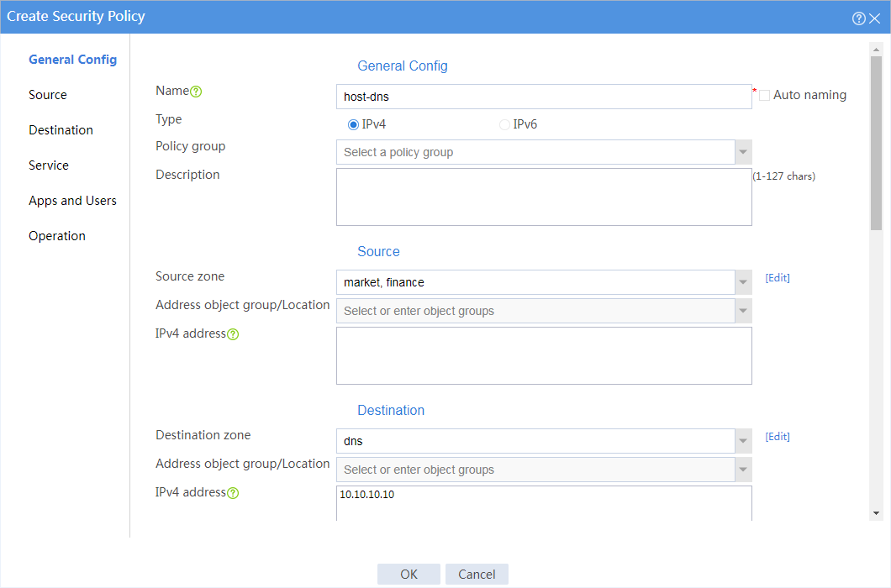
Task: Click the (1-127 chars) hint text
Action: point(783,176)
